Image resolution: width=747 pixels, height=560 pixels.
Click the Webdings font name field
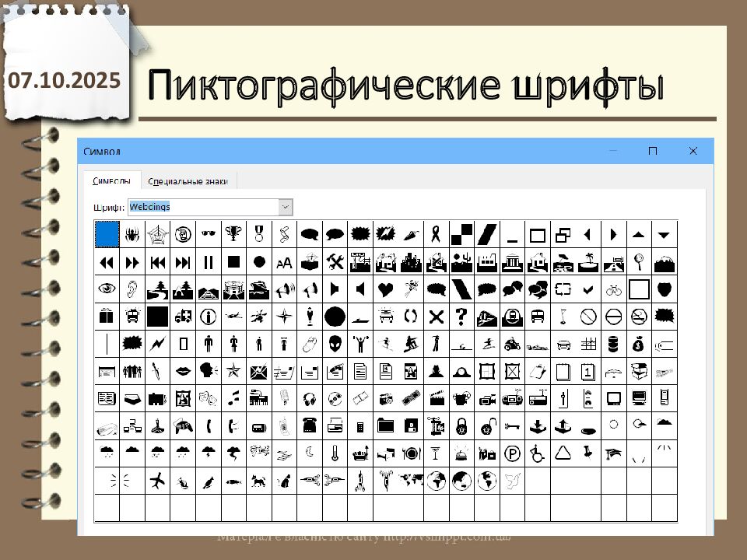tap(202, 207)
